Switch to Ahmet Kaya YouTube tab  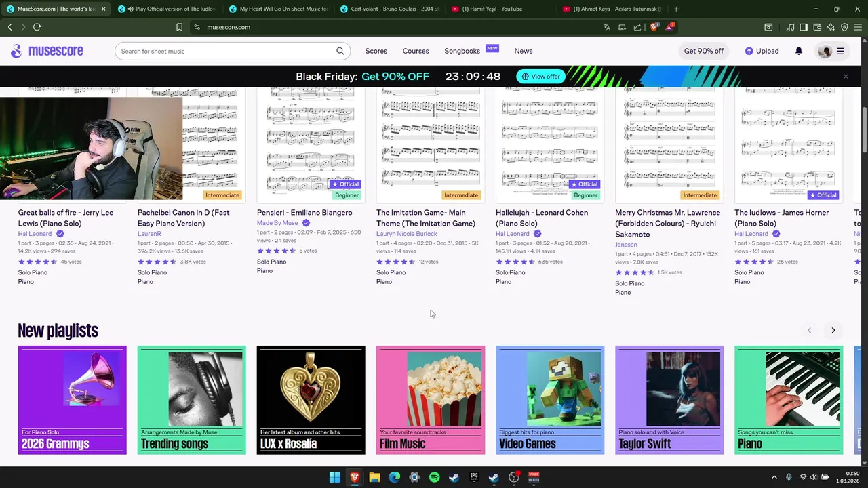tap(612, 9)
